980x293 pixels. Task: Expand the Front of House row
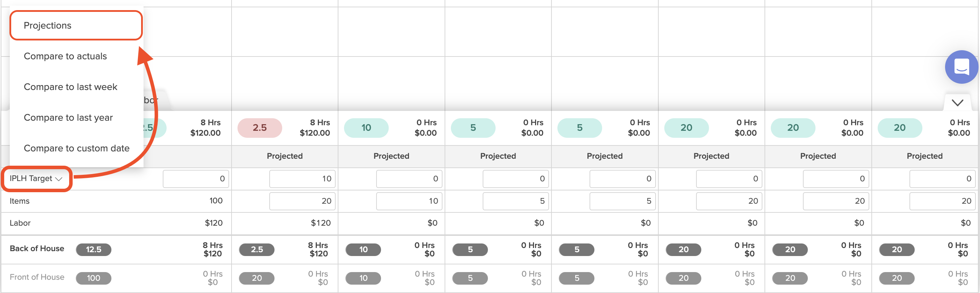(x=37, y=277)
